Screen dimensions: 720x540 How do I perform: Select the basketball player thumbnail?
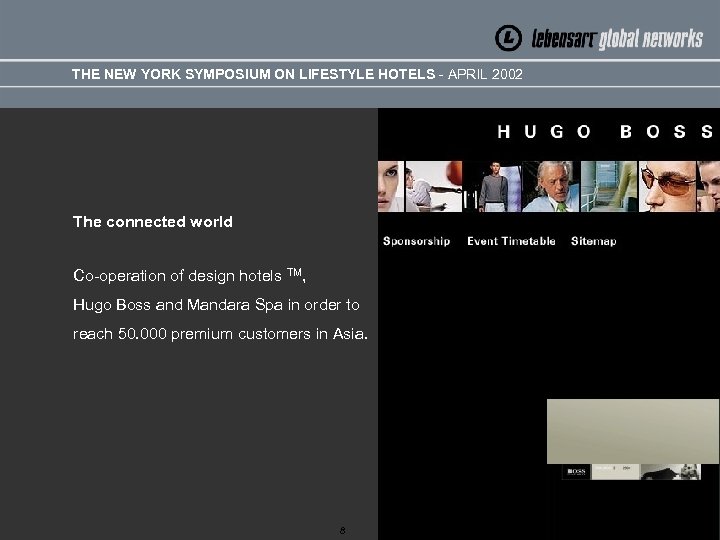coord(434,186)
